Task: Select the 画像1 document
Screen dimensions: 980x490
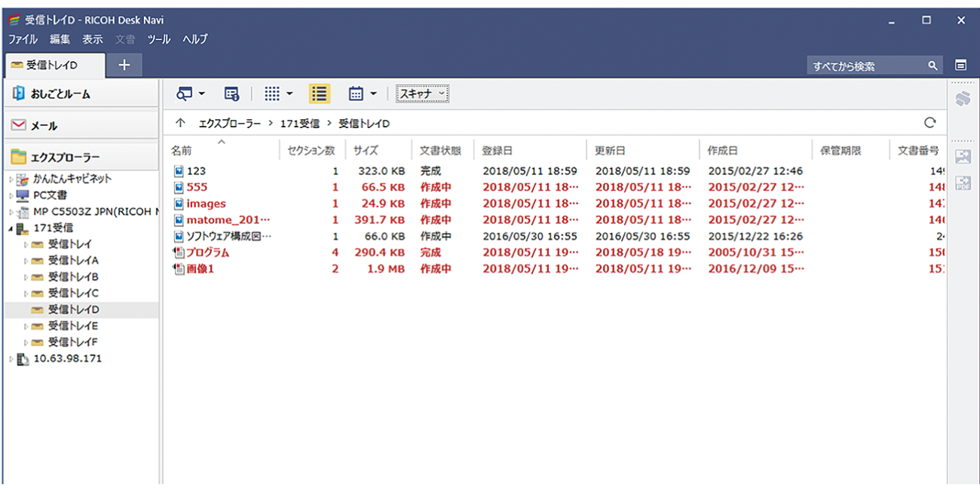Action: click(200, 268)
